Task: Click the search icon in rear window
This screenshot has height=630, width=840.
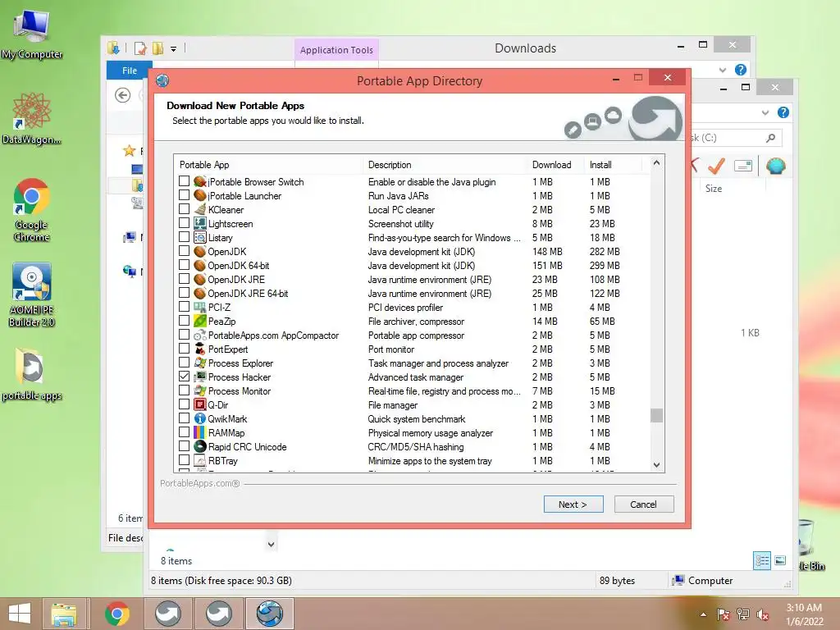Action: tap(770, 138)
